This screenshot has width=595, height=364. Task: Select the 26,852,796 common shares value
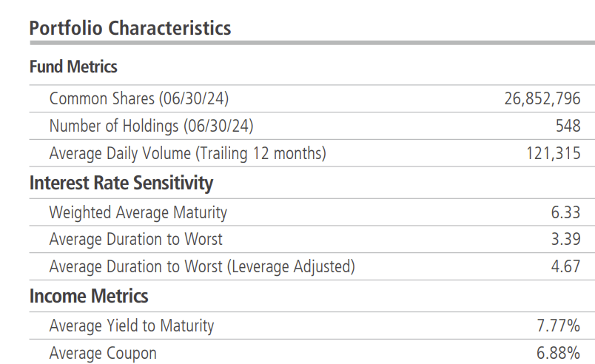(542, 98)
